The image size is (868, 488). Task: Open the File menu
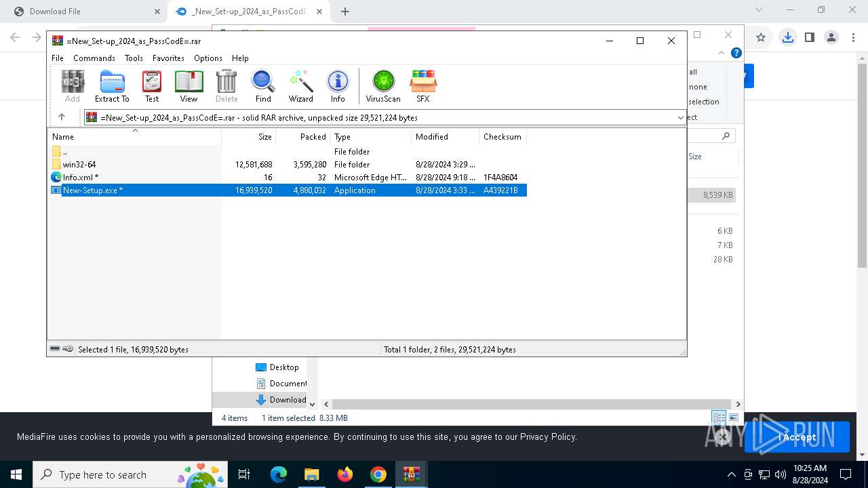58,58
